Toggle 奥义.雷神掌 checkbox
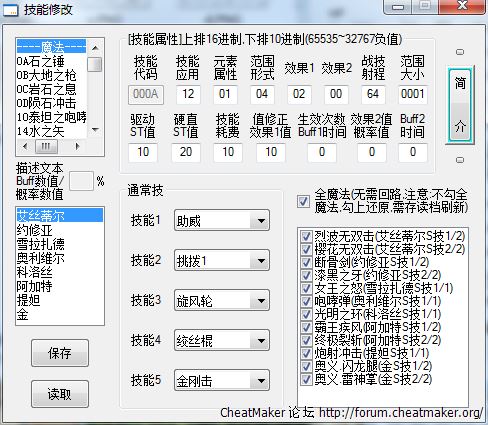 coord(306,379)
